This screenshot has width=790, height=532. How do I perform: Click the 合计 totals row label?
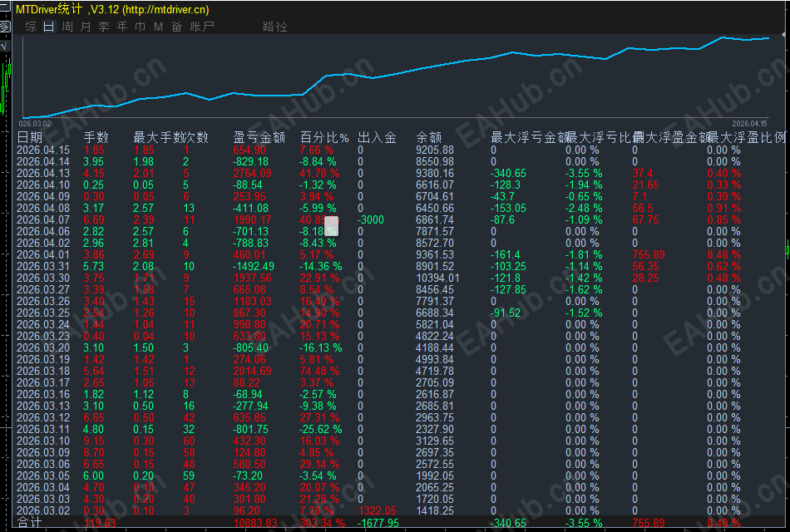click(x=29, y=523)
